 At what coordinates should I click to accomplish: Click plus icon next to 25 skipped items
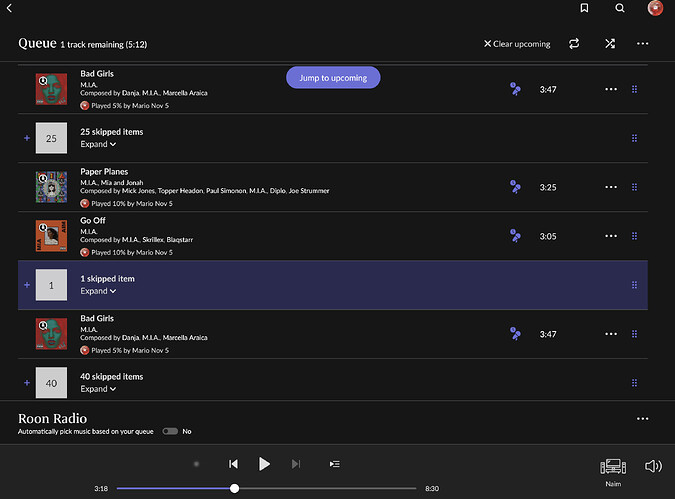tap(27, 138)
